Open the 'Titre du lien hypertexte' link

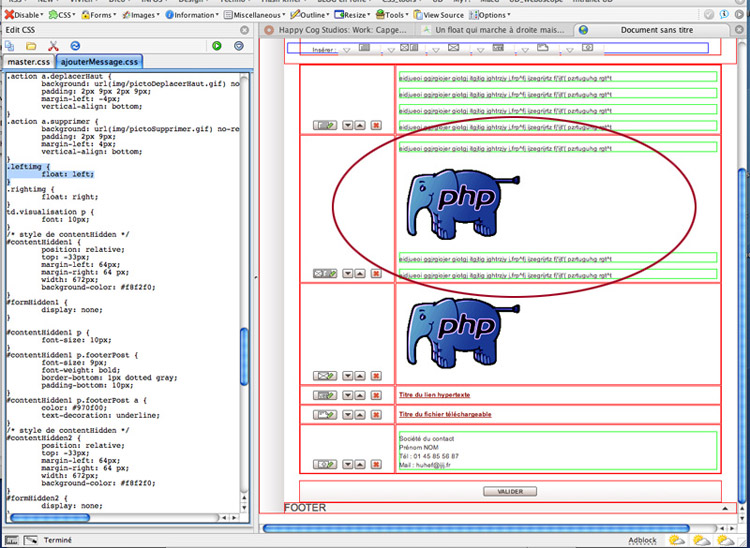pyautogui.click(x=434, y=395)
